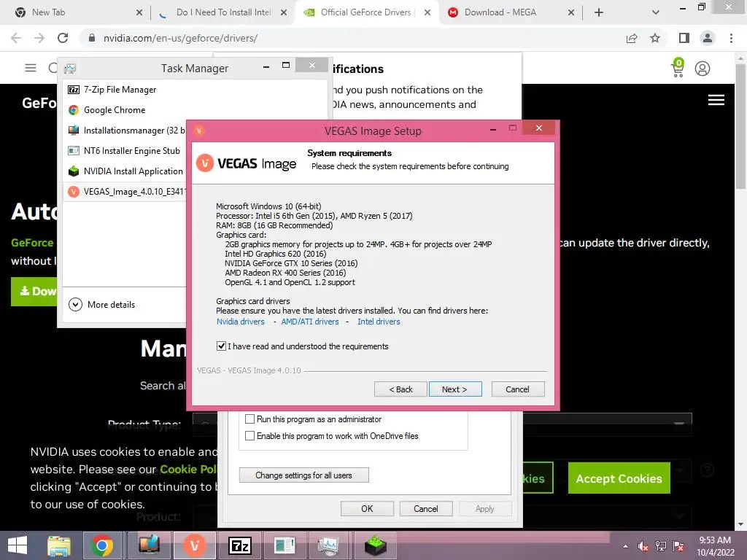
Task: Switch to the New Tab browser tab
Action: pyautogui.click(x=76, y=12)
